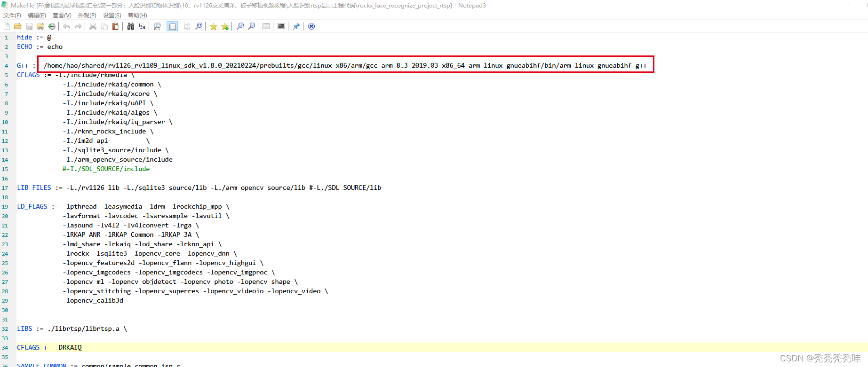Click the '-I./rknn_rockx_include' line
Viewport: 868px width, 367px height.
[x=108, y=131]
